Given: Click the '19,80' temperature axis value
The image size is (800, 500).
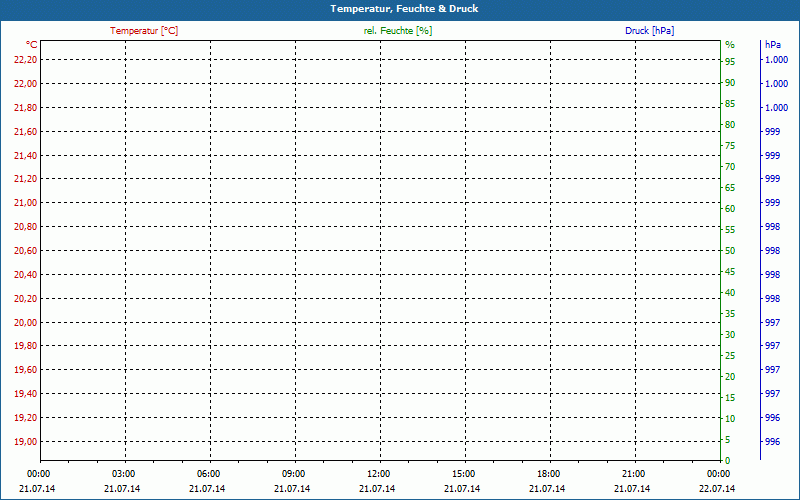Looking at the screenshot, I should 26,345.
